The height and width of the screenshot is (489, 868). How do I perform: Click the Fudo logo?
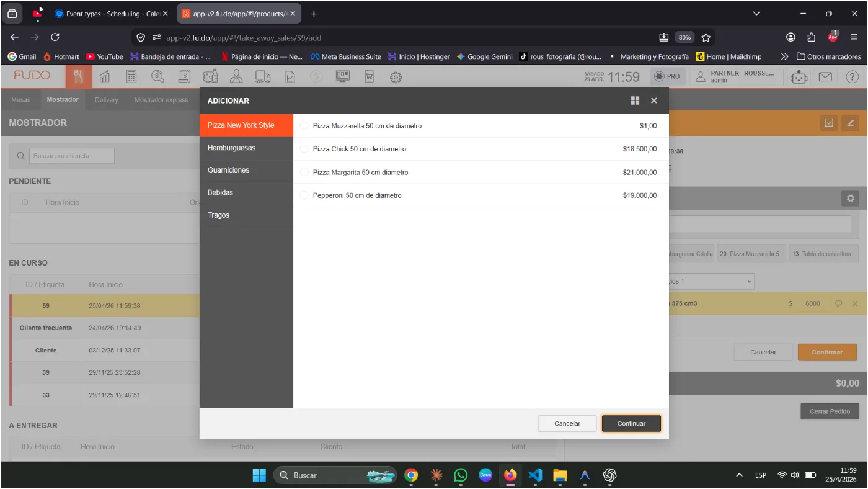click(x=32, y=76)
